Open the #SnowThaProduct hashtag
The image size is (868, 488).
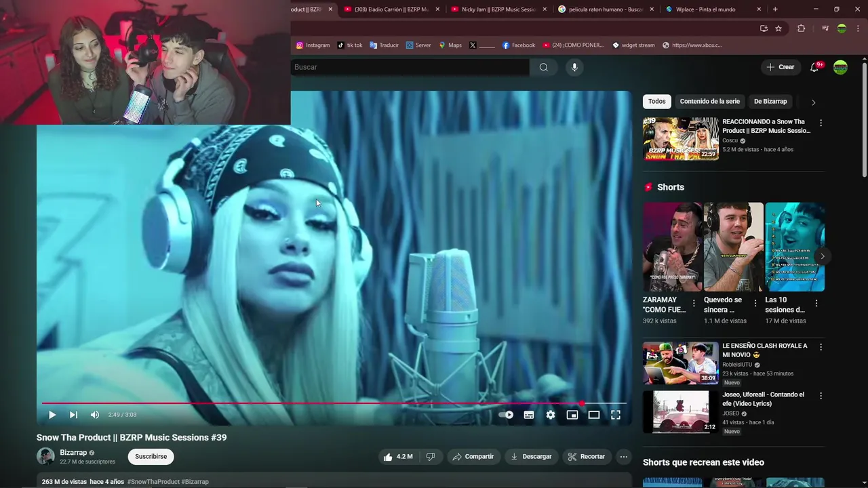(153, 482)
